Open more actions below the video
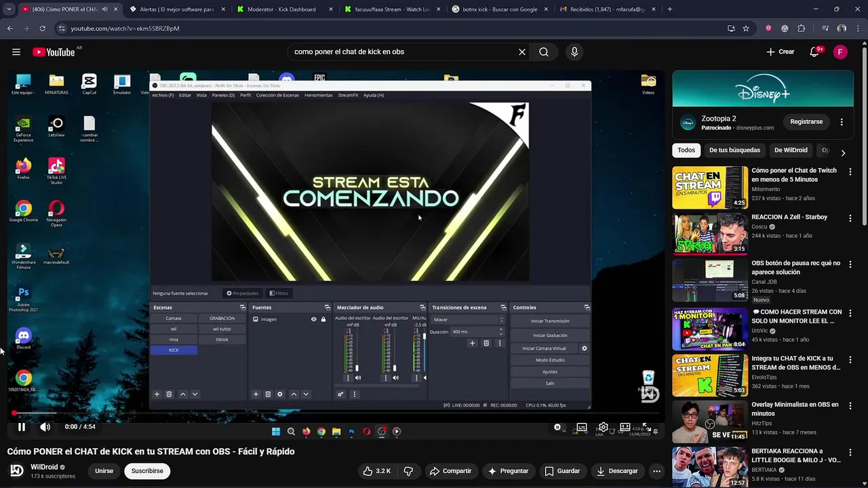Viewport: 868px width, 488px height. (x=656, y=471)
